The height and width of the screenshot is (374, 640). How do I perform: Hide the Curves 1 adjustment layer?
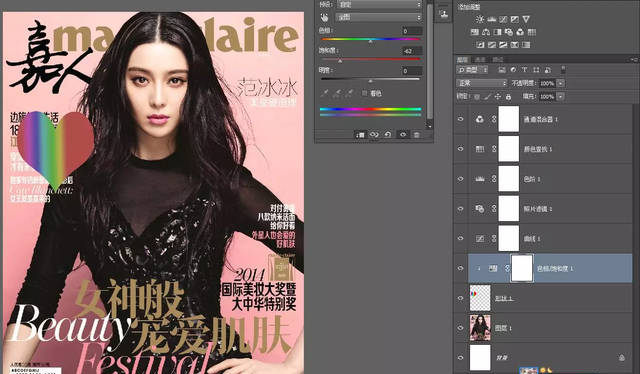[461, 238]
